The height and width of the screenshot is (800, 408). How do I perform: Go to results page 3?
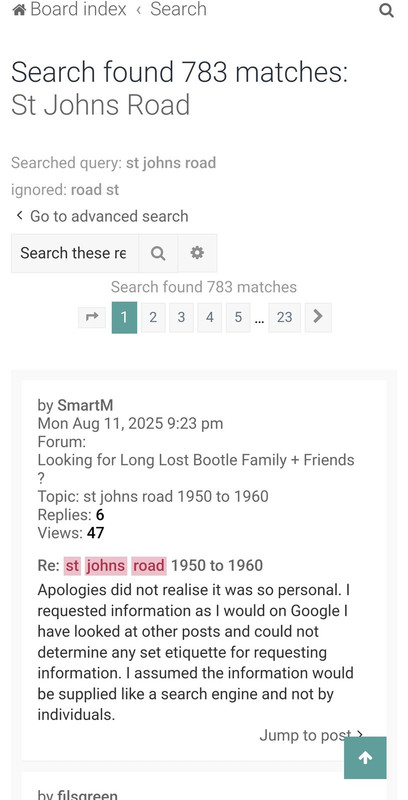[181, 317]
